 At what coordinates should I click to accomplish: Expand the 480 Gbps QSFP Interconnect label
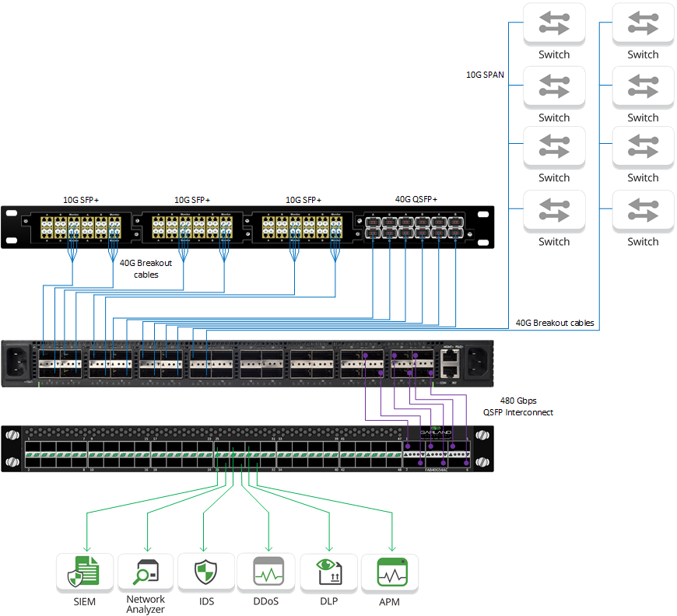coord(518,406)
